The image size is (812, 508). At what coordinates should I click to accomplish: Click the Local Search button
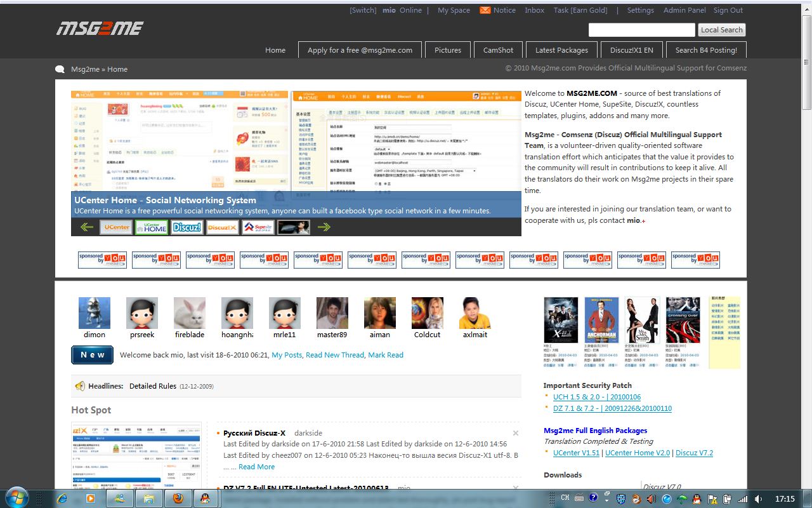point(722,30)
